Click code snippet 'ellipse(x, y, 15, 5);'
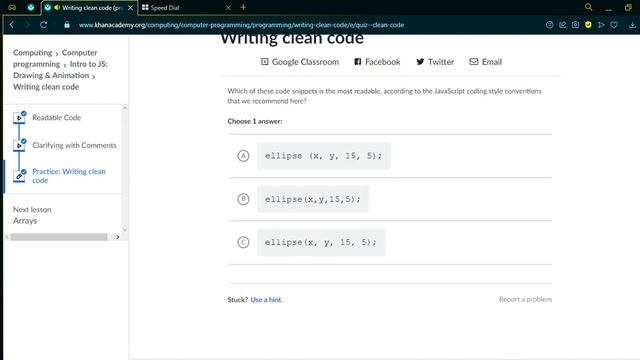The width and height of the screenshot is (640, 360). (321, 242)
